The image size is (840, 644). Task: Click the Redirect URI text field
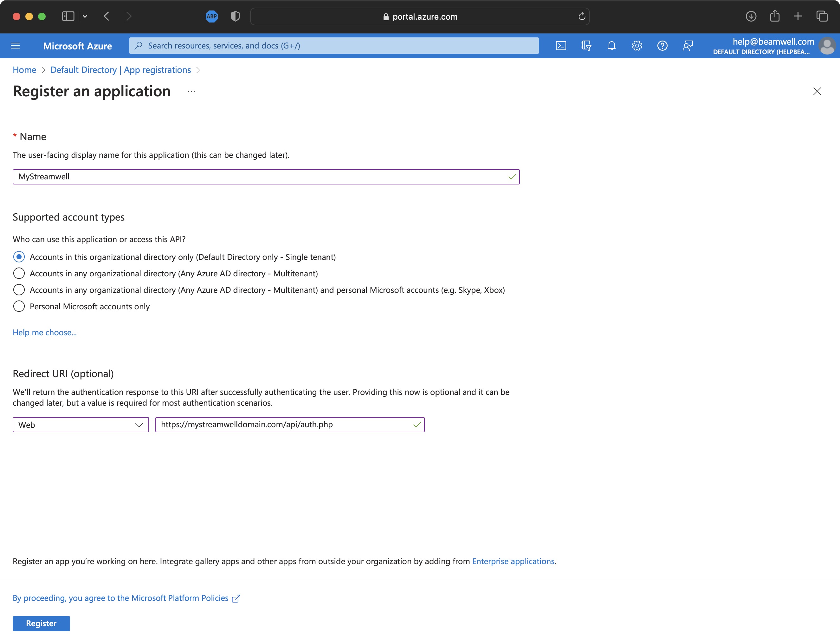(x=284, y=425)
